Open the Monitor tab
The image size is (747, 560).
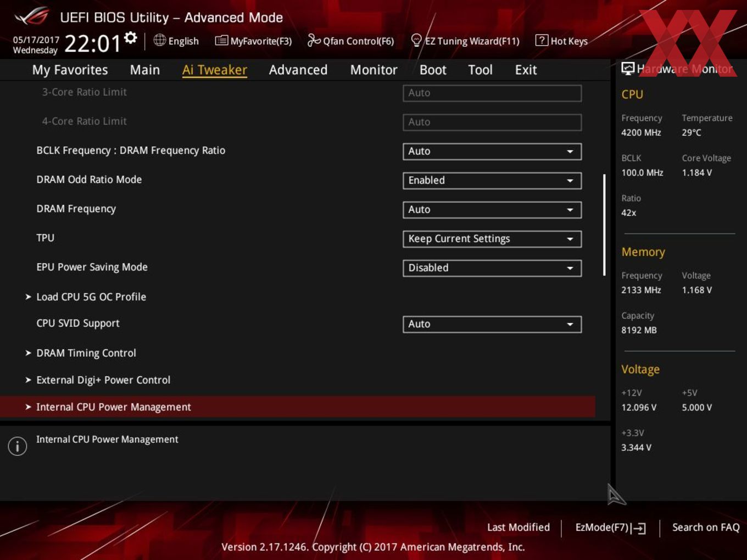(x=374, y=70)
